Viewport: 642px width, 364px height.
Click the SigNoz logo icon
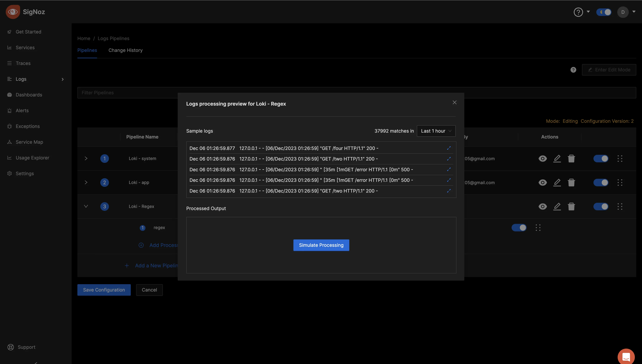click(x=13, y=12)
